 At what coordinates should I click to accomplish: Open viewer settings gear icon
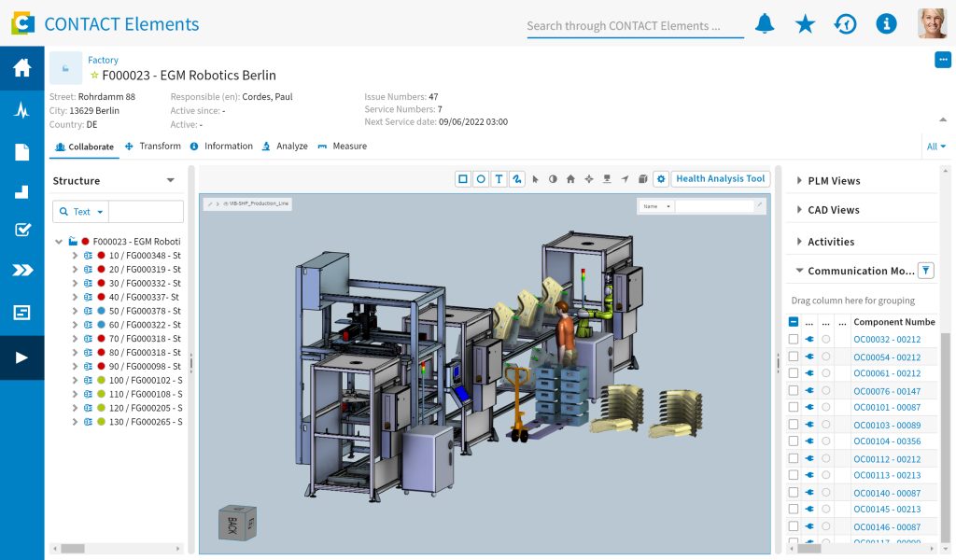tap(661, 179)
